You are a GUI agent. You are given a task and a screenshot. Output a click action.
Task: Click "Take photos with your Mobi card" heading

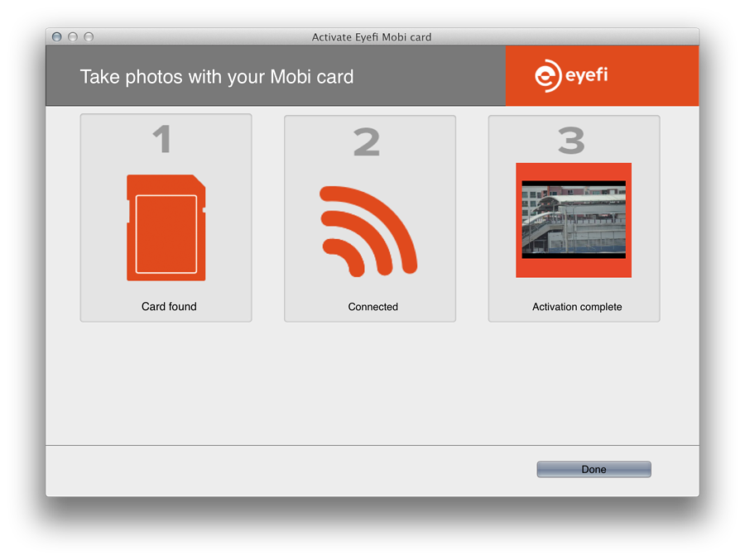pyautogui.click(x=217, y=76)
